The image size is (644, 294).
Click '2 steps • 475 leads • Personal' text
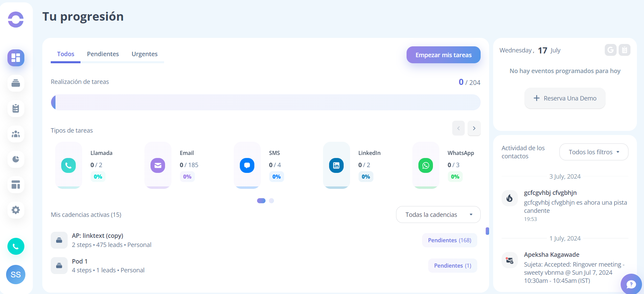click(112, 245)
